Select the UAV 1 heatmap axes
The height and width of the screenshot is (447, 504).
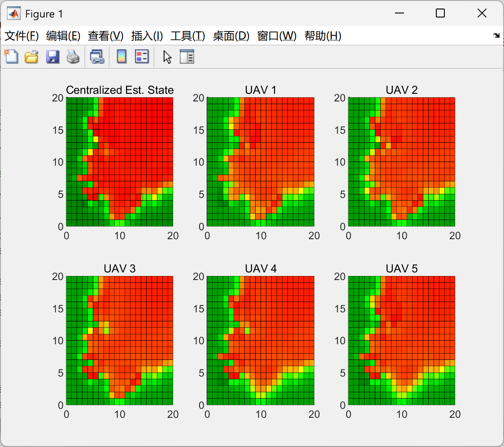[261, 162]
